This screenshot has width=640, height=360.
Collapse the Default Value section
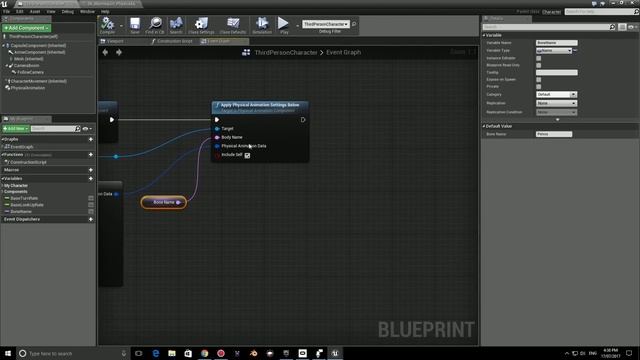click(484, 126)
